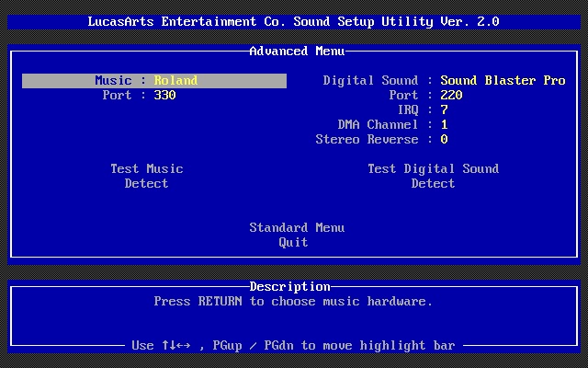Select the highlighted Music label
Viewport: 588px width, 368px height.
(113, 81)
